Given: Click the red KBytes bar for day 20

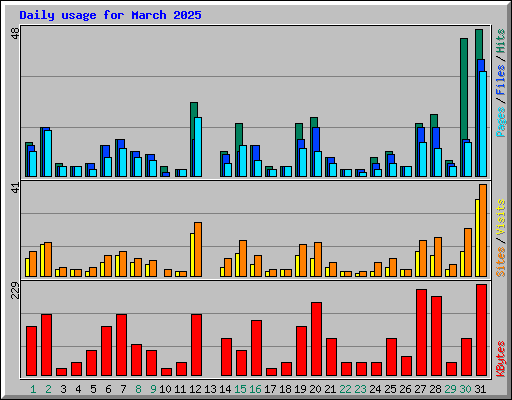Looking at the screenshot, I should click(316, 339).
